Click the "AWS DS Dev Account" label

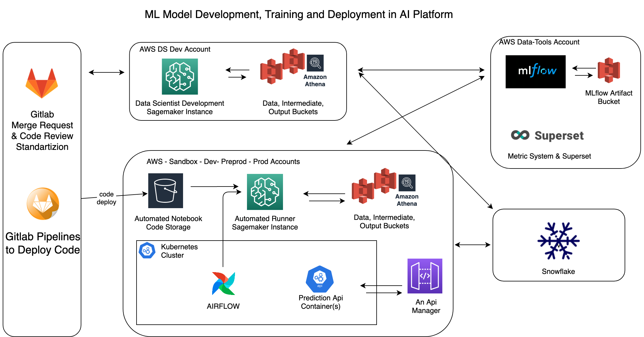tap(175, 49)
